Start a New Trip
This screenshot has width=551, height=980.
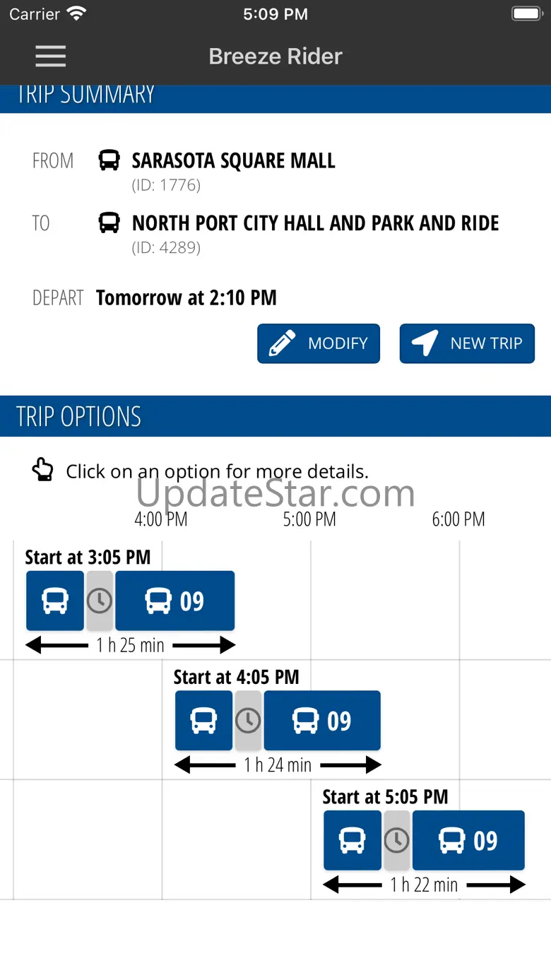(x=467, y=343)
